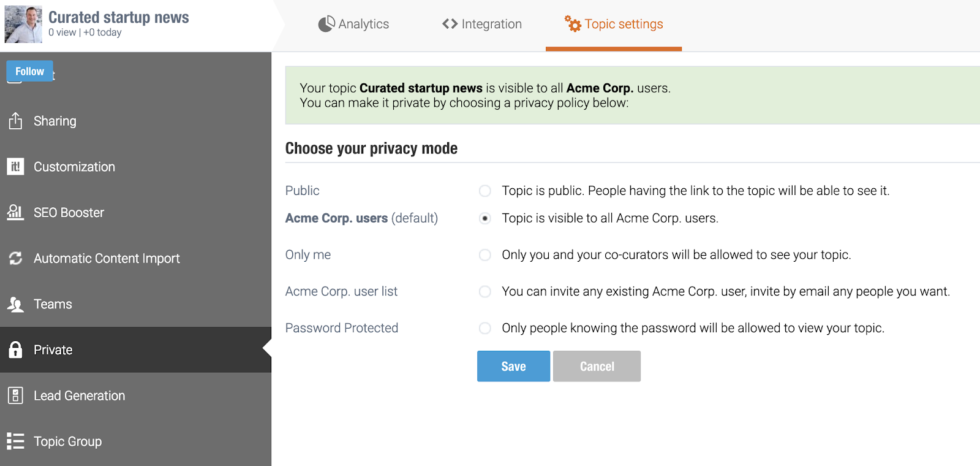The image size is (980, 466).
Task: Click the Automatic Content Import refresh icon
Action: pyautogui.click(x=15, y=258)
